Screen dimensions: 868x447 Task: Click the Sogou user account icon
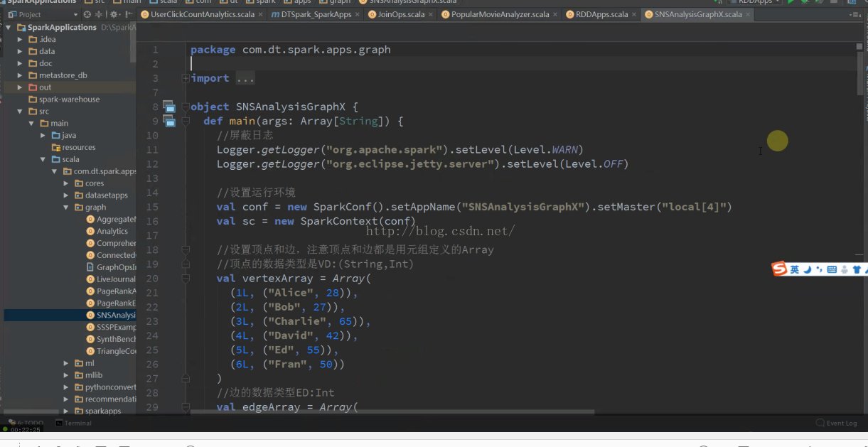coord(845,269)
